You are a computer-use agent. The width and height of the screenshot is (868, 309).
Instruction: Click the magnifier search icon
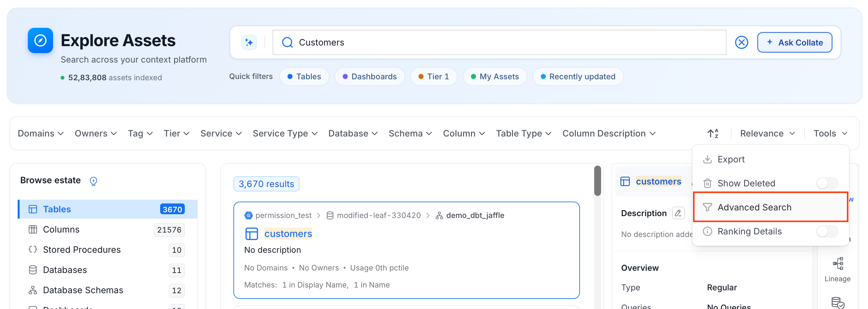(x=287, y=42)
